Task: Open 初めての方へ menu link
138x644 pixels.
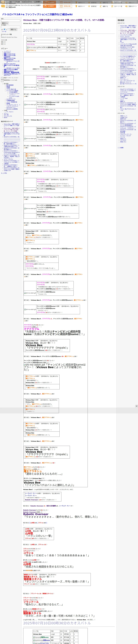Action: tap(7, 53)
